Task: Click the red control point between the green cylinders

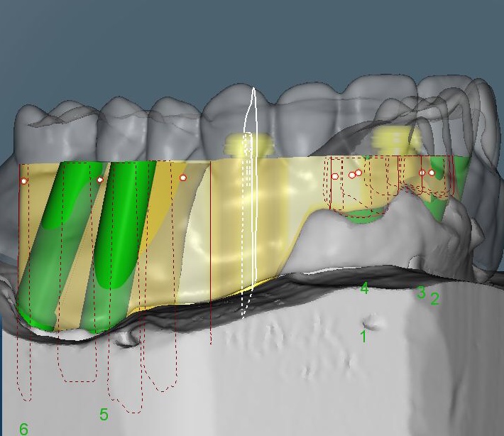Action: click(x=100, y=180)
